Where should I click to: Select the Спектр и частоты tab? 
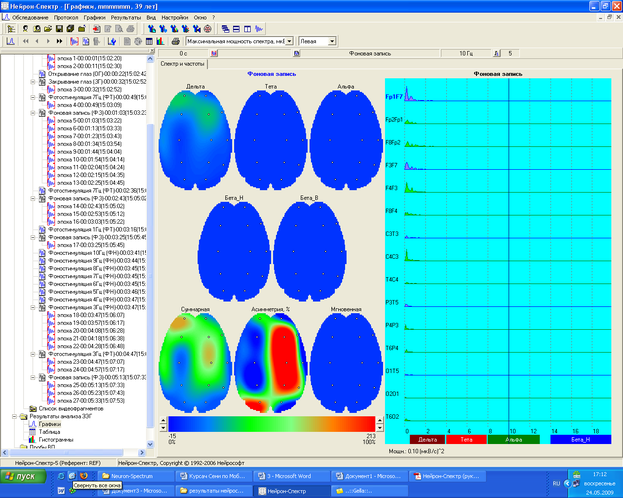tap(182, 64)
